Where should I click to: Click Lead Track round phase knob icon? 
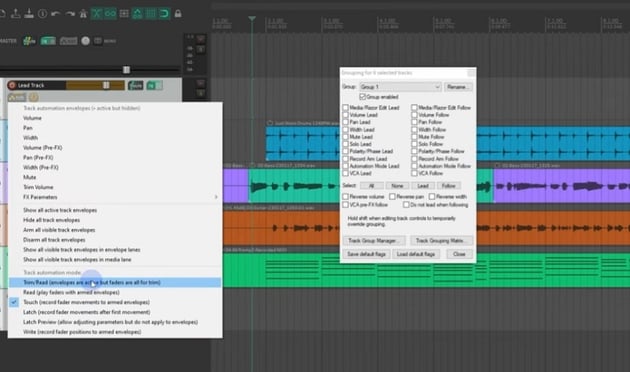coord(33,97)
